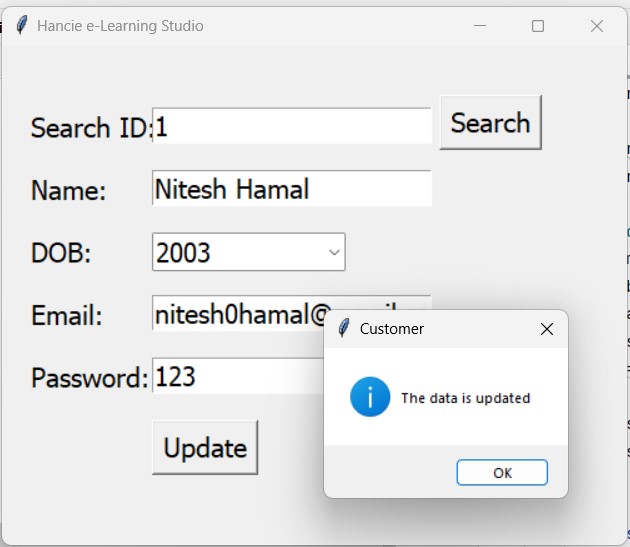Click into the Password field

[236, 376]
